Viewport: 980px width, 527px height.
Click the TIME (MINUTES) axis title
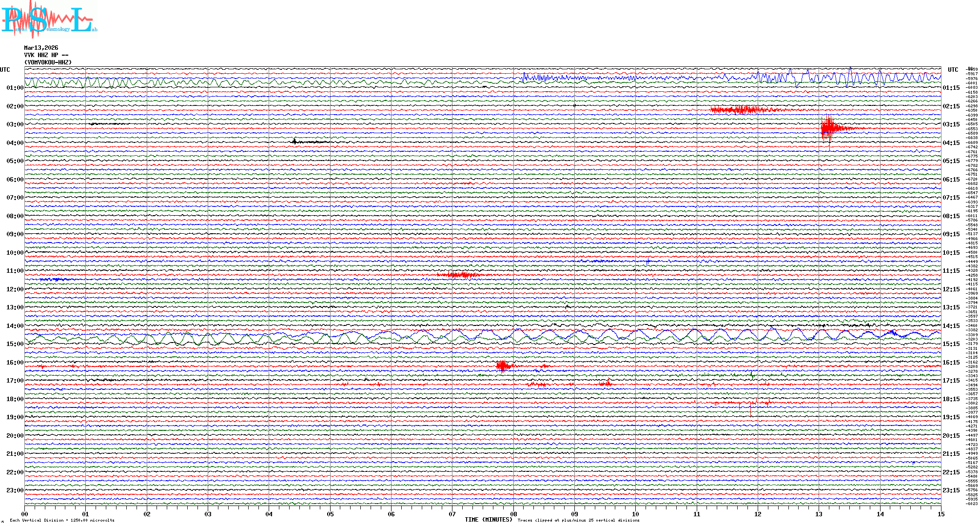click(x=488, y=520)
